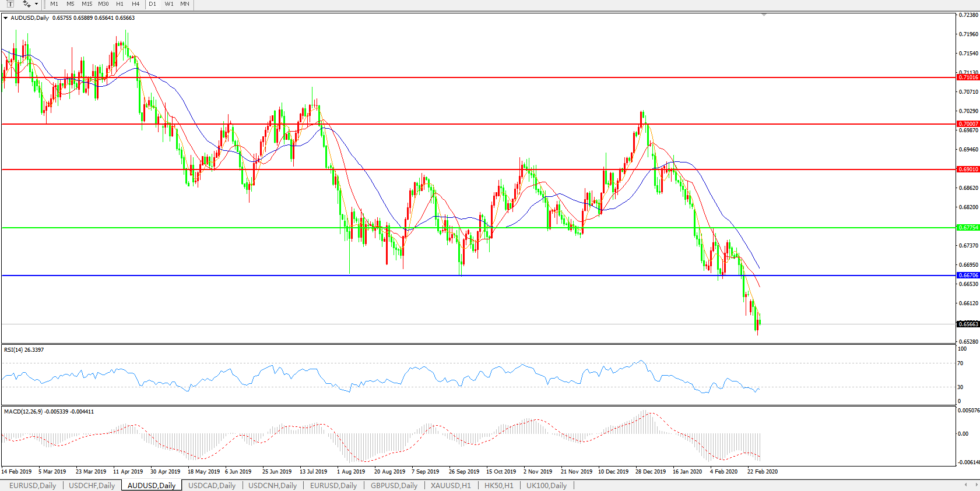This screenshot has width=980, height=491.
Task: Select the red 0.71016 price level label
Action: 968,77
